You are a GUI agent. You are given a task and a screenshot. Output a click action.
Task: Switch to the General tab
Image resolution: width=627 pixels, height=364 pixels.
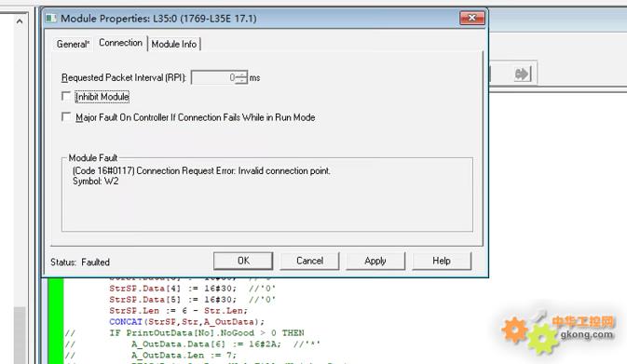click(73, 44)
